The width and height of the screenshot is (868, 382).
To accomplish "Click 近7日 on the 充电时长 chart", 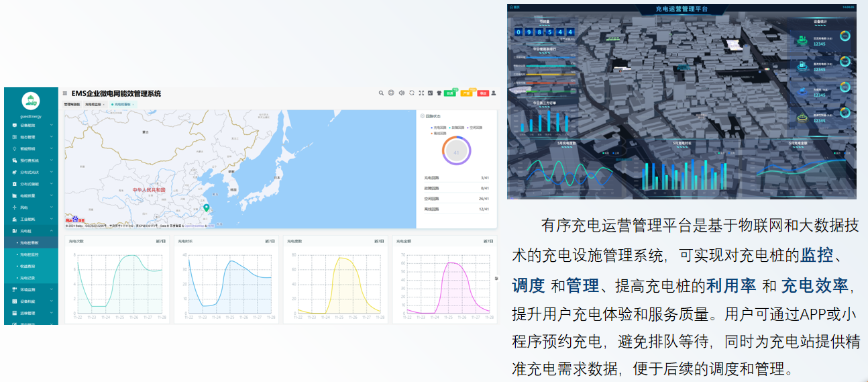I will pyautogui.click(x=270, y=241).
